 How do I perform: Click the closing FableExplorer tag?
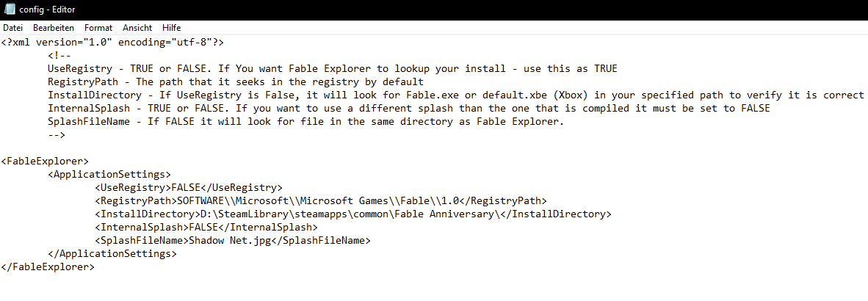(x=48, y=266)
